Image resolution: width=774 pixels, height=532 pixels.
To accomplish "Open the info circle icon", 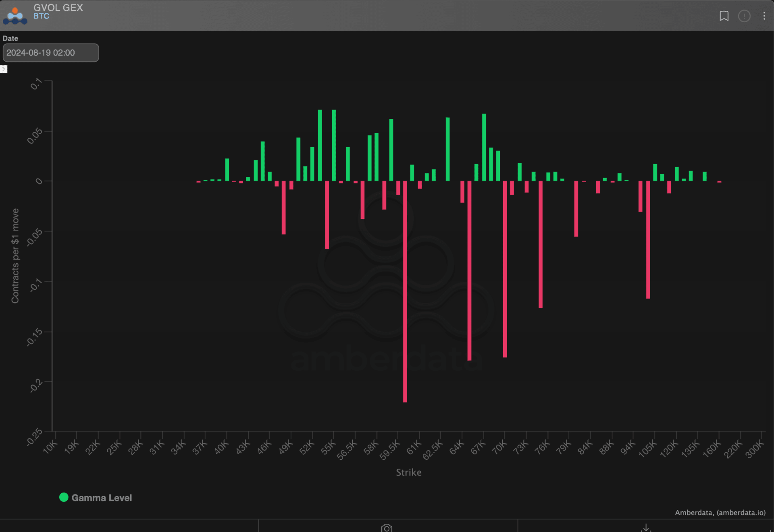I will pos(744,16).
